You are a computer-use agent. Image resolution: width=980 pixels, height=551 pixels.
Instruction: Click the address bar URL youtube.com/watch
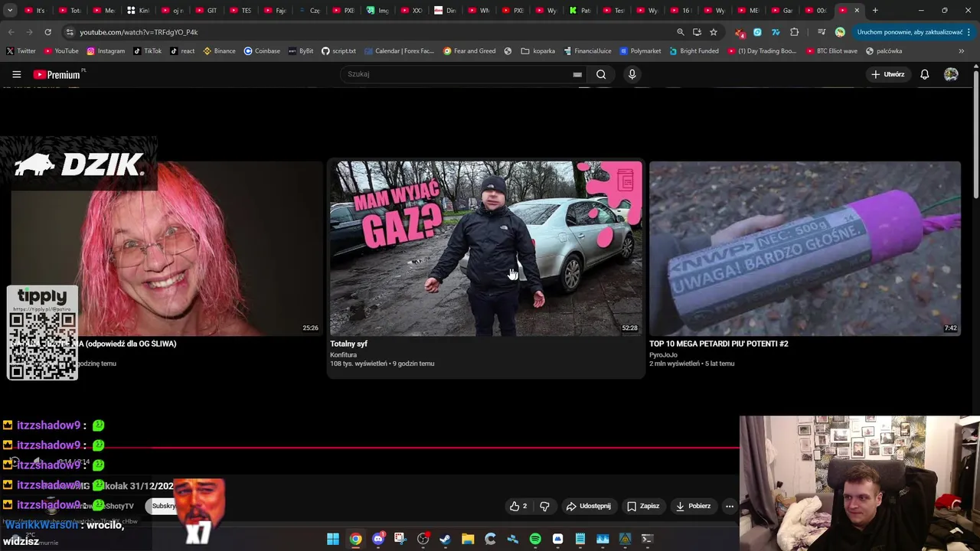point(139,32)
